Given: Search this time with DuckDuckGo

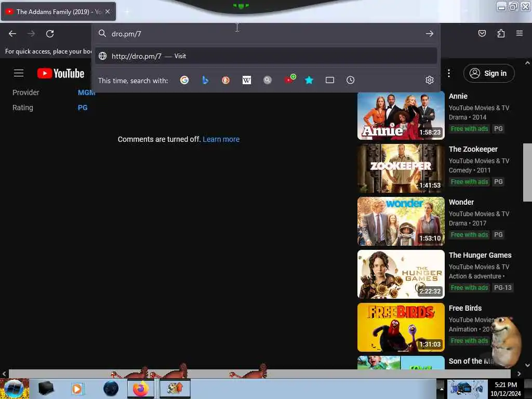Looking at the screenshot, I should pos(225,80).
